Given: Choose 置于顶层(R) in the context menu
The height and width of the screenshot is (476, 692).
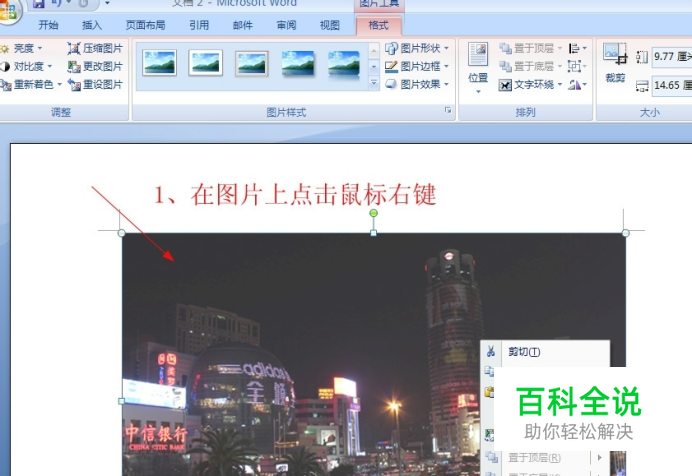Looking at the screenshot, I should pos(546,457).
